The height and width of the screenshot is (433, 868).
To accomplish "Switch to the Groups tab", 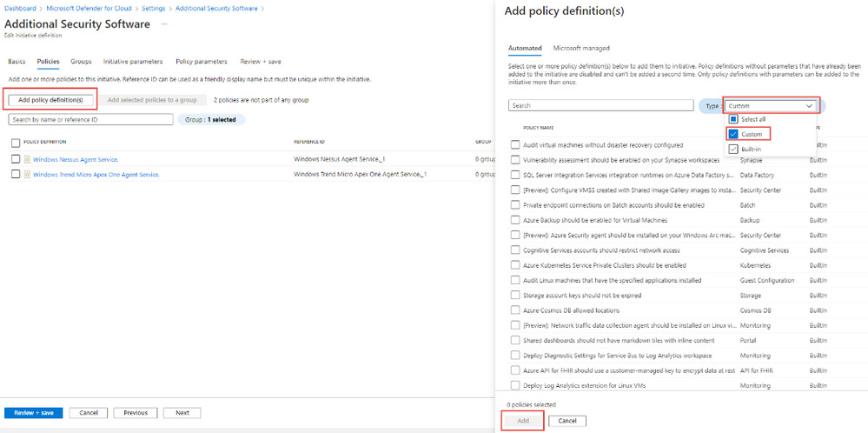I will 81,62.
